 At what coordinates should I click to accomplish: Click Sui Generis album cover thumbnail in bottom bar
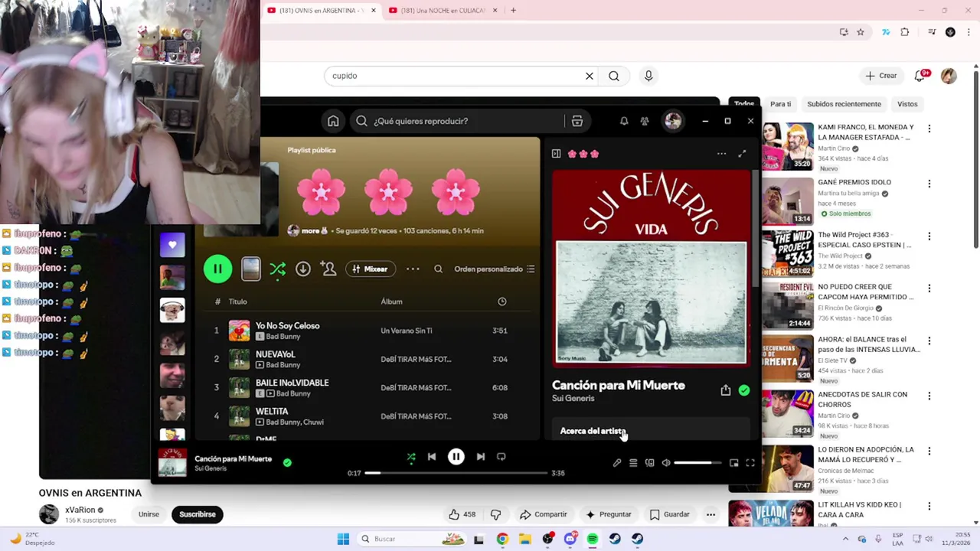pyautogui.click(x=171, y=463)
